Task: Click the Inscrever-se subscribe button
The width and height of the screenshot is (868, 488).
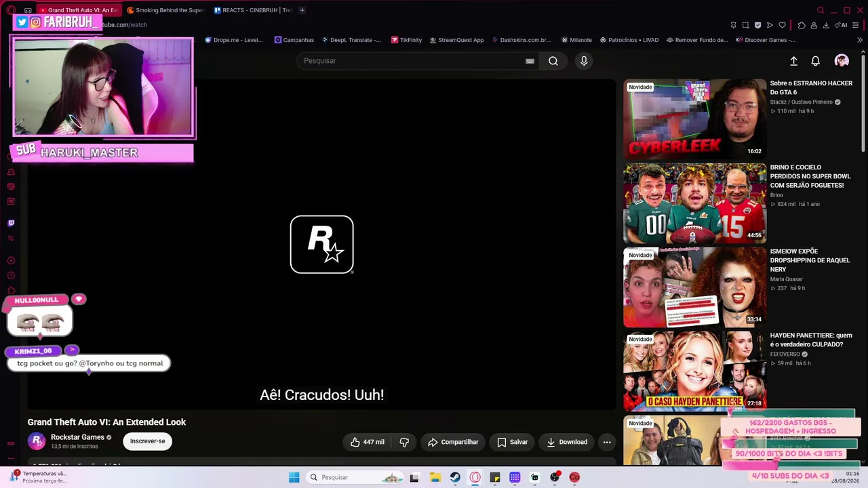Action: [x=148, y=441]
